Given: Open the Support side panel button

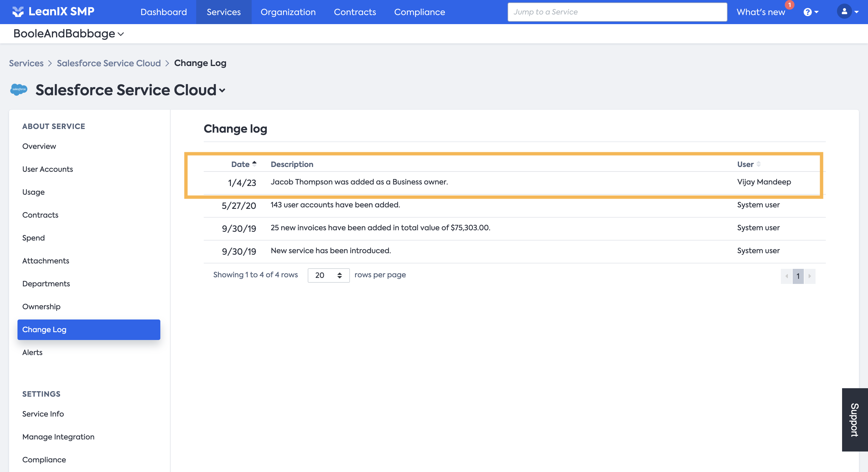Looking at the screenshot, I should pyautogui.click(x=854, y=420).
